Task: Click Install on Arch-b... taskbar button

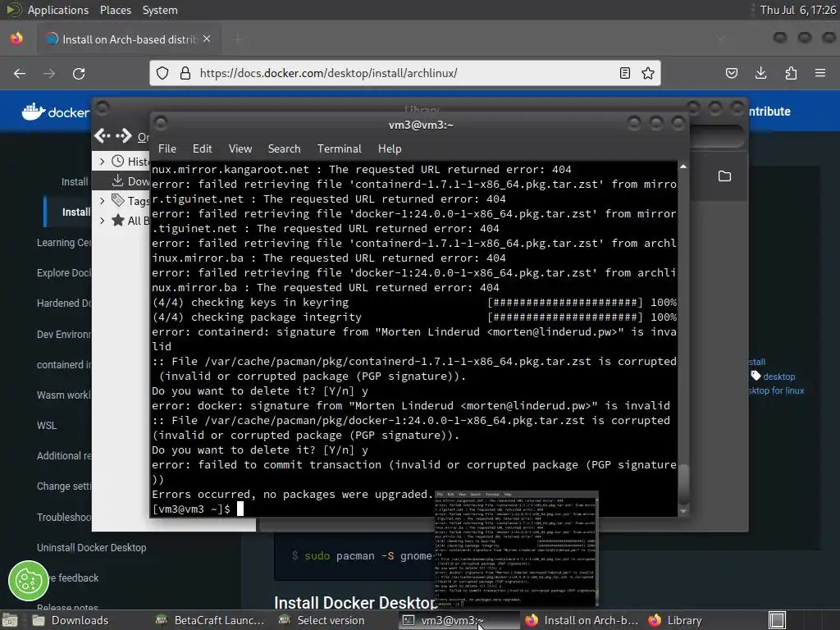Action: click(582, 620)
